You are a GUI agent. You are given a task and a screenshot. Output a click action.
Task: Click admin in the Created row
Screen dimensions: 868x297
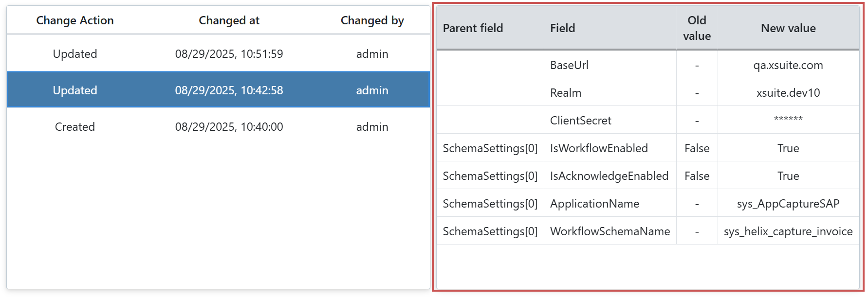click(x=372, y=127)
